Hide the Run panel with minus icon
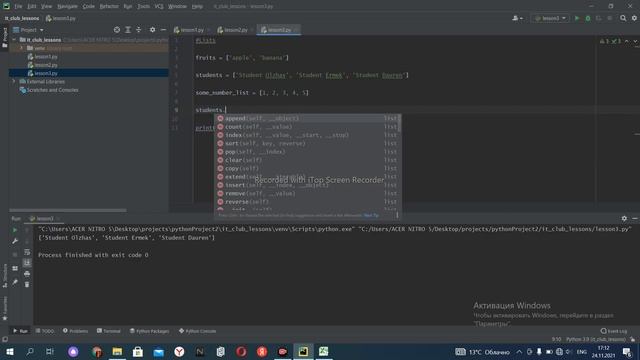640x360 pixels. pos(635,219)
